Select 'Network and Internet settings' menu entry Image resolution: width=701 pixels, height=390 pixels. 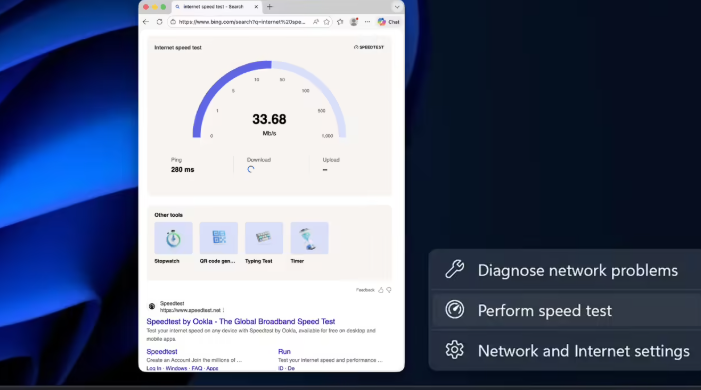(565, 351)
